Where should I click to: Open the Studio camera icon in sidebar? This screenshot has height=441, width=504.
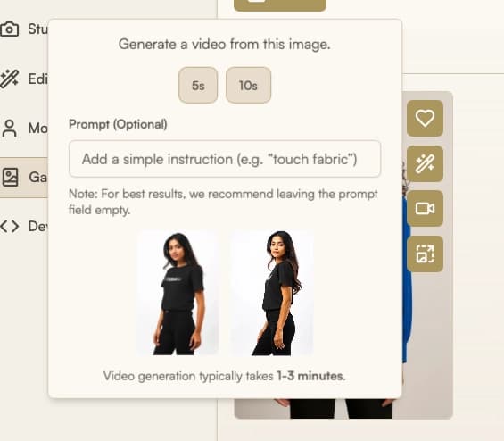9,29
